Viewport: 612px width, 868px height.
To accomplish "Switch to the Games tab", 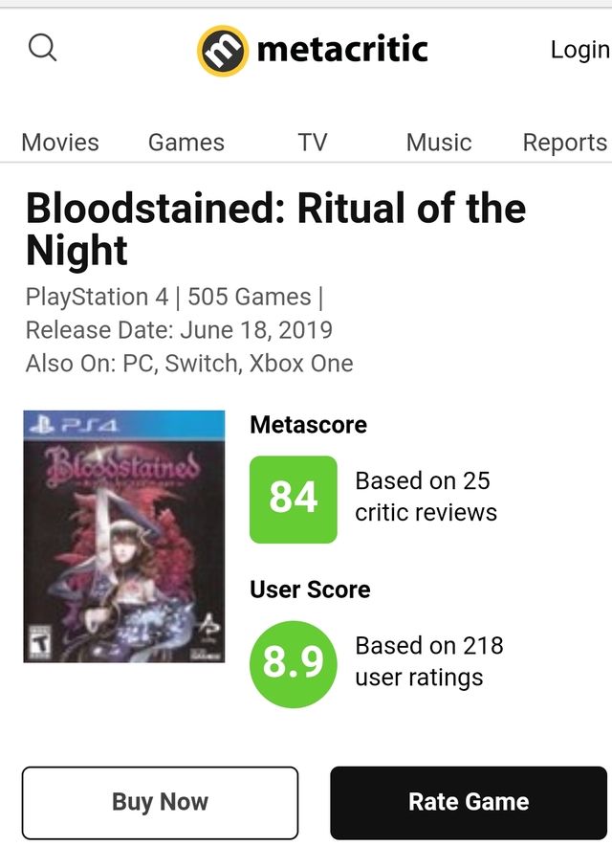I will [186, 143].
